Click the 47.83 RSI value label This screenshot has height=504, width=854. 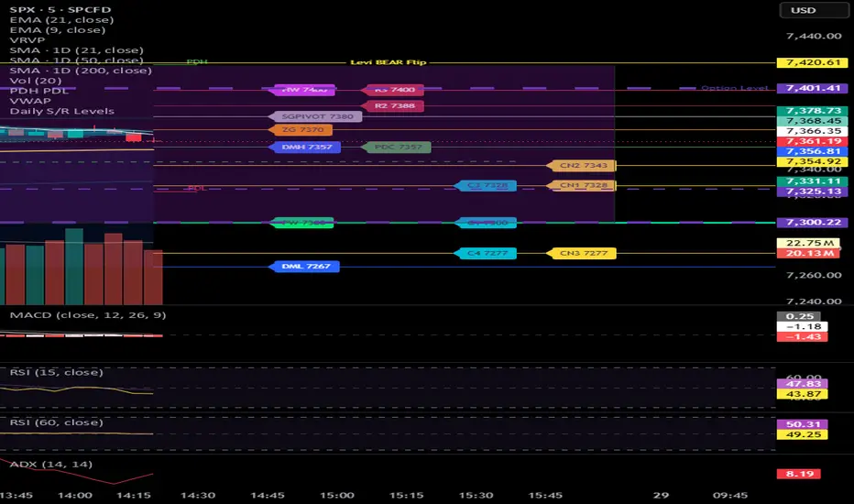803,384
